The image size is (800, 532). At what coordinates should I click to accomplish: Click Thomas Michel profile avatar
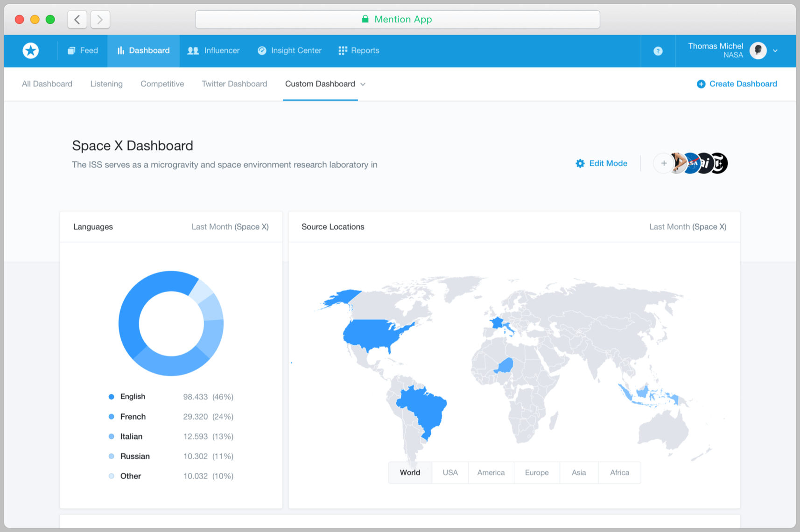pos(758,50)
